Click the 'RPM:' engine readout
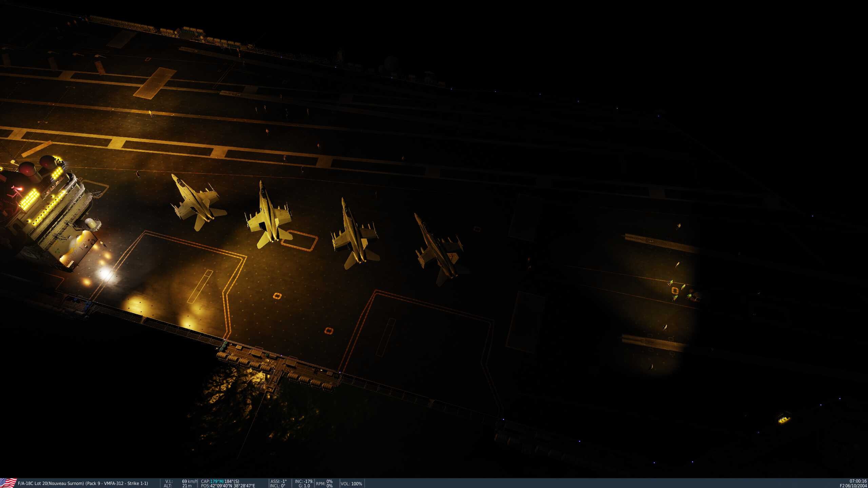This screenshot has height=488, width=868. pyautogui.click(x=324, y=484)
